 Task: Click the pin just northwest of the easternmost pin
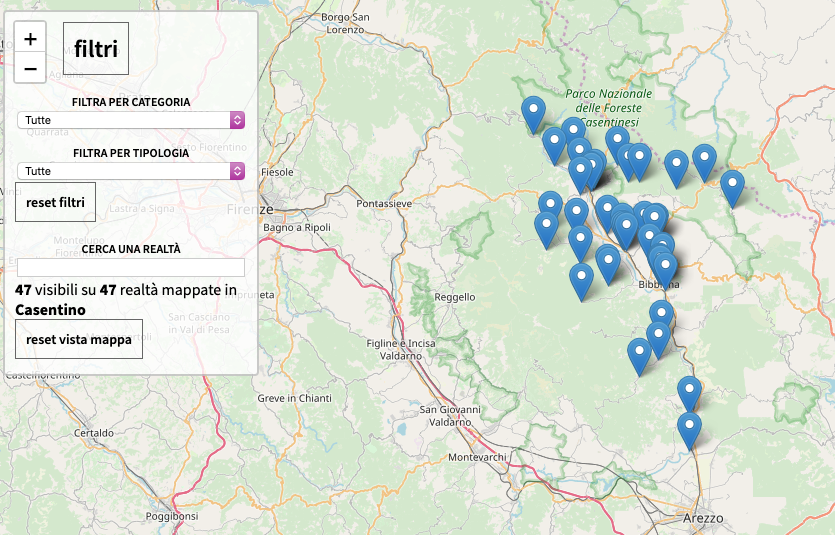[704, 162]
